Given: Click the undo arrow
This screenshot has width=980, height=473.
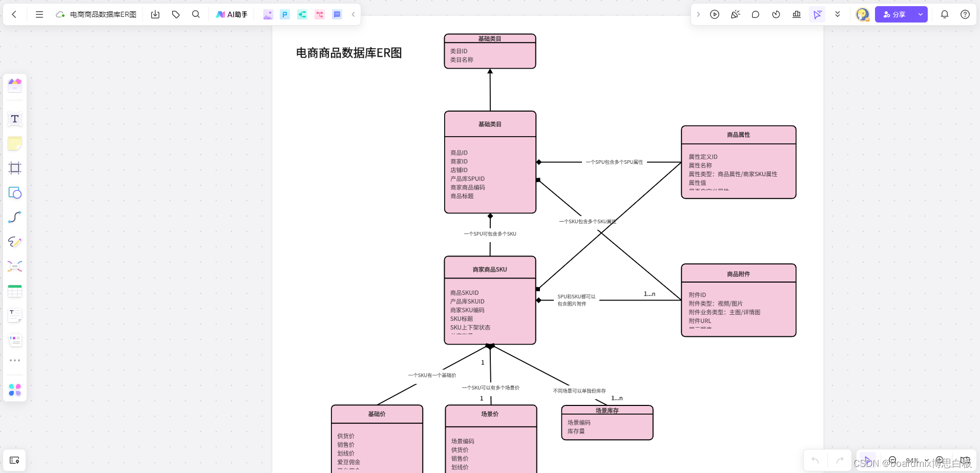Looking at the screenshot, I should click(815, 460).
